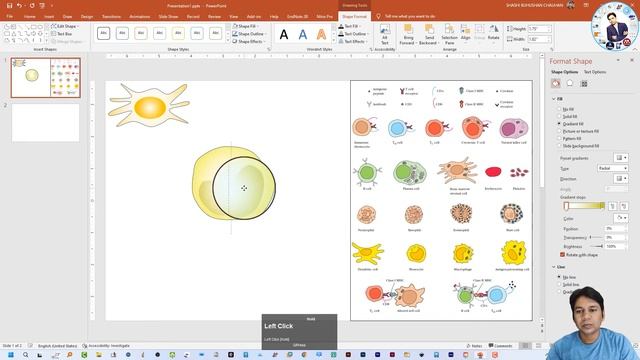This screenshot has height=360, width=640.
Task: Choose the orange A WordArt style
Action: click(321, 34)
